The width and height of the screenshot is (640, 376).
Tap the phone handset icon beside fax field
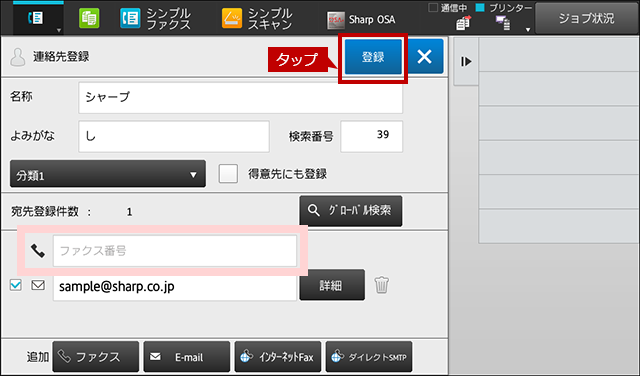38,251
